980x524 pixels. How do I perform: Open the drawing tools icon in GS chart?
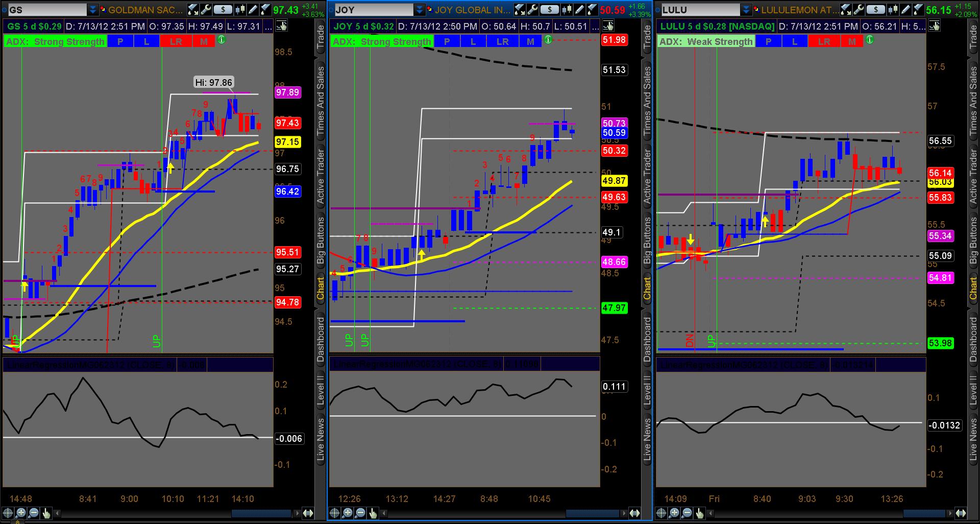click(193, 9)
